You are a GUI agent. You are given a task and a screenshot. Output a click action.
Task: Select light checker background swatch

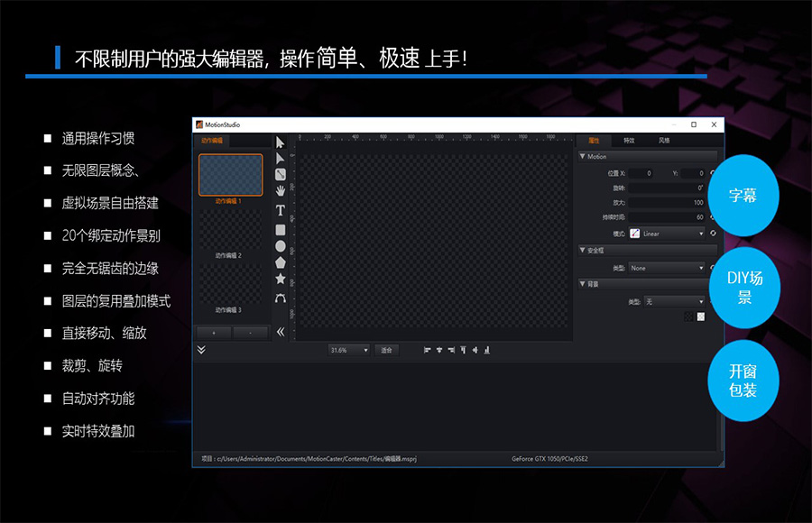[701, 317]
